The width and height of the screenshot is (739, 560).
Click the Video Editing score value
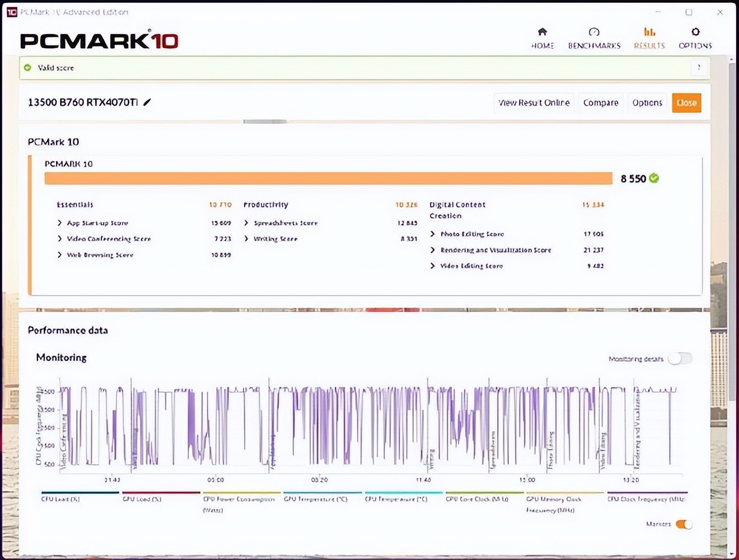596,266
